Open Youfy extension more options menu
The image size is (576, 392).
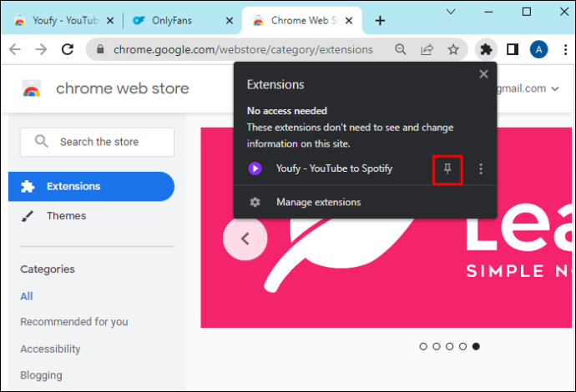[481, 168]
